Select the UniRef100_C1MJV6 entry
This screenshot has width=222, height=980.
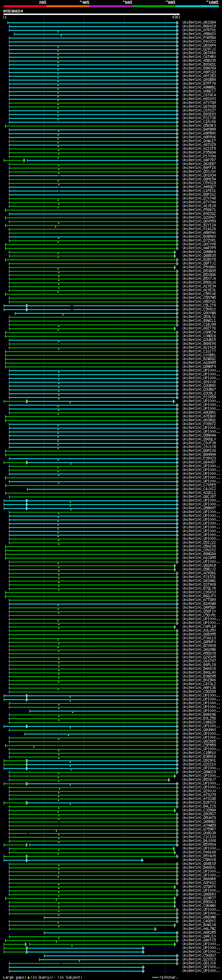click(x=199, y=122)
